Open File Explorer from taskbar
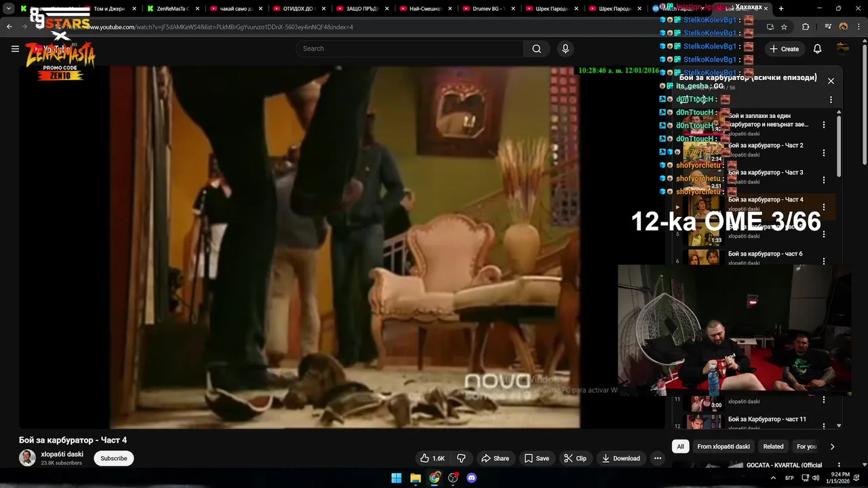This screenshot has width=868, height=488. pos(416,478)
